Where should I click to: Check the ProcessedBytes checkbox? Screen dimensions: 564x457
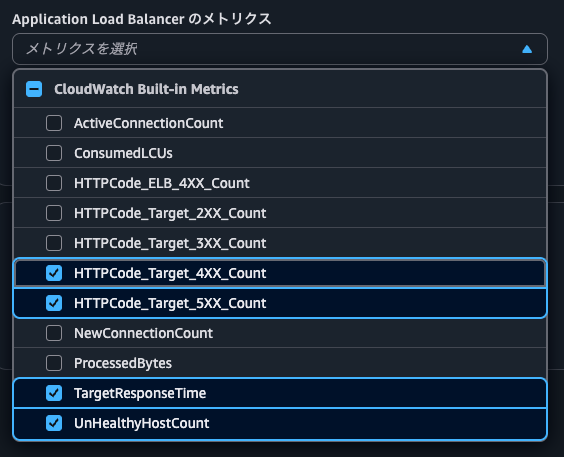(x=54, y=363)
